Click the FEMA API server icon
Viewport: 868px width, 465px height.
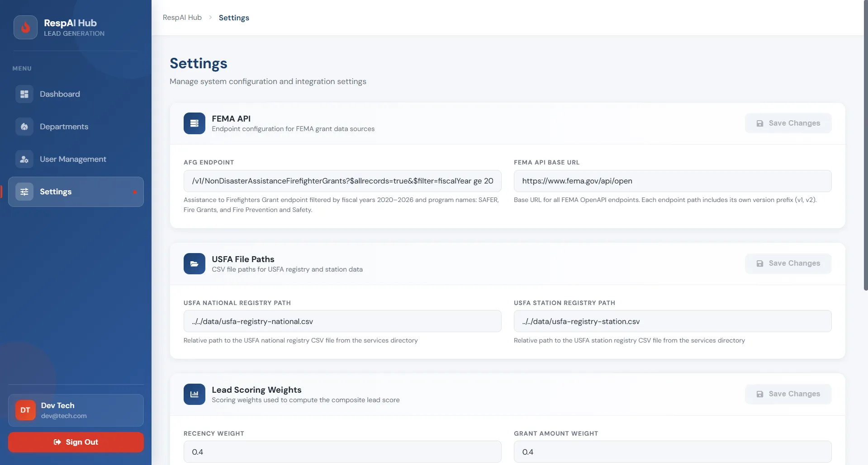194,123
